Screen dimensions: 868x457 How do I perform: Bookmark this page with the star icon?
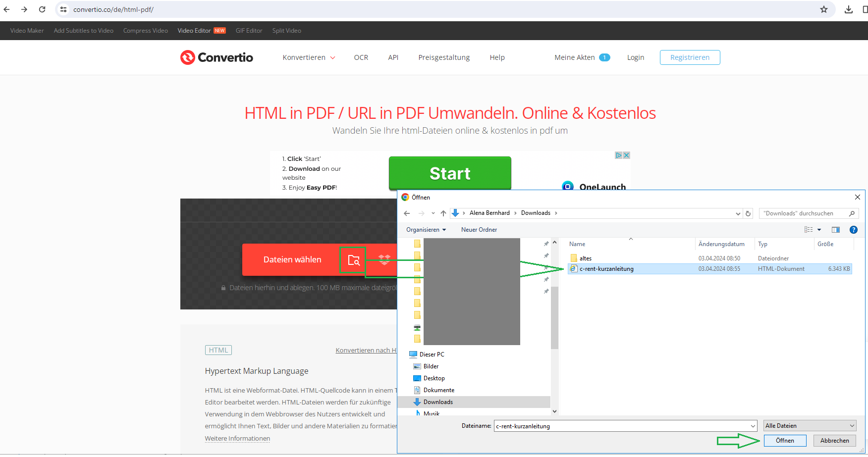(x=823, y=9)
